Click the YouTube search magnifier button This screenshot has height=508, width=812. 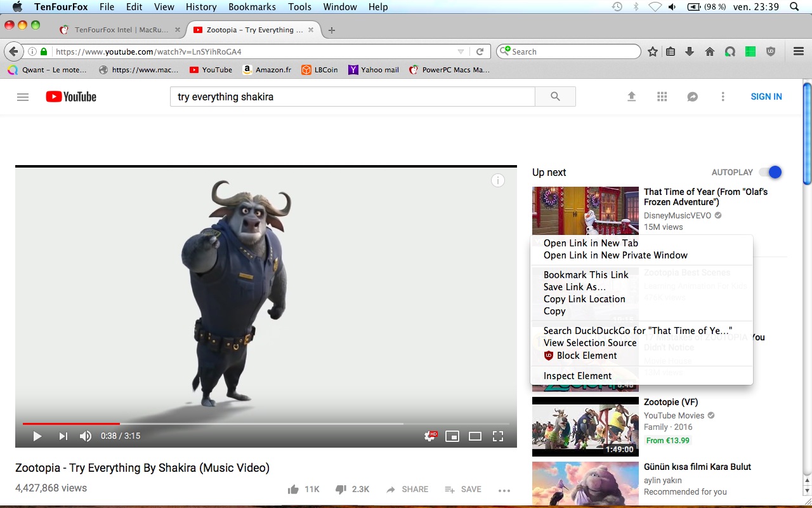point(555,97)
